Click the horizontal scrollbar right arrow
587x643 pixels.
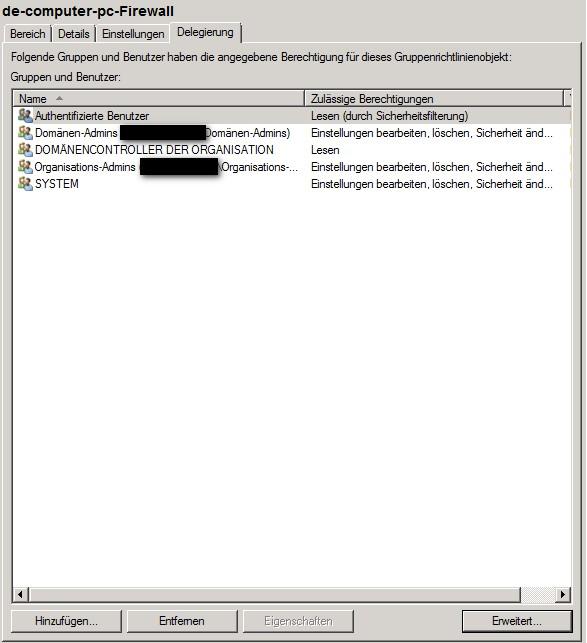click(563, 594)
